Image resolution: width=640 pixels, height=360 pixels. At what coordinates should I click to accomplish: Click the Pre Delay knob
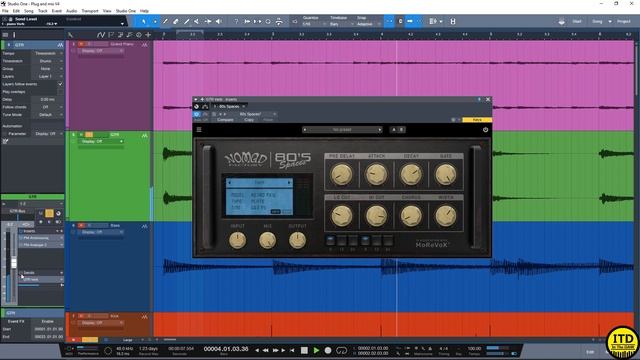[x=341, y=174]
